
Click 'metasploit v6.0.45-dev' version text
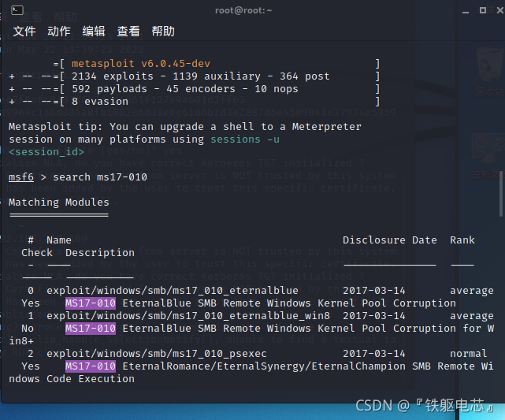(x=141, y=64)
